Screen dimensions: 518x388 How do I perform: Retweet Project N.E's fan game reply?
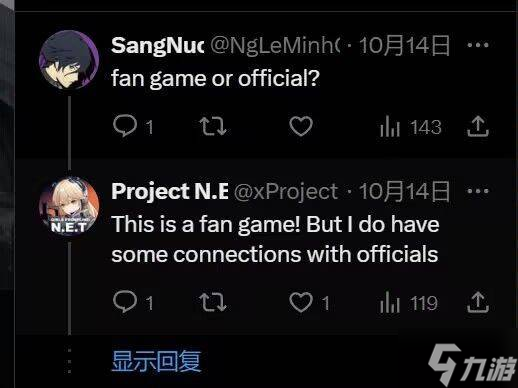213,302
